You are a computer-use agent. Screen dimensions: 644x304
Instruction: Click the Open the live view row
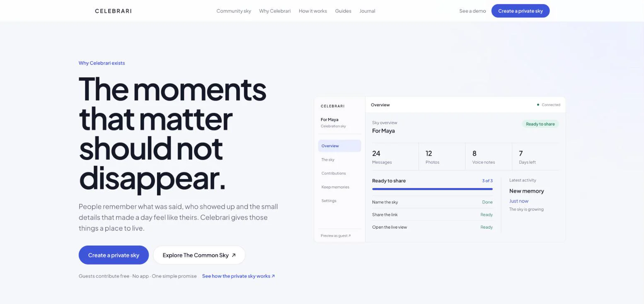[x=432, y=227]
